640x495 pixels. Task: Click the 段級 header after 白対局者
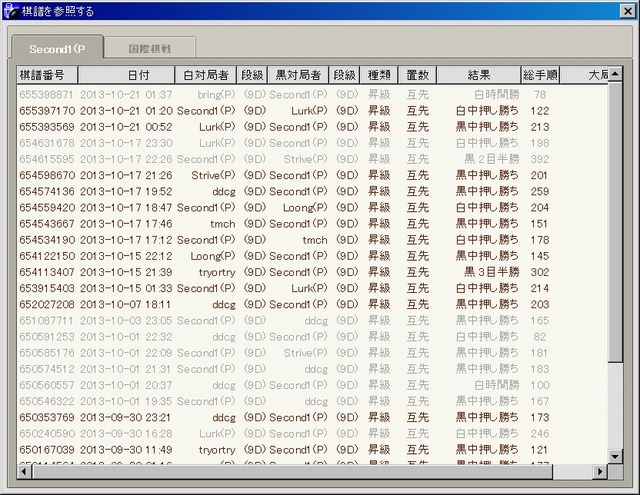coord(252,75)
